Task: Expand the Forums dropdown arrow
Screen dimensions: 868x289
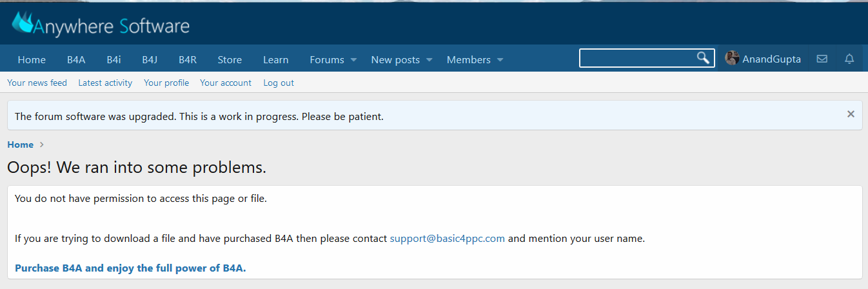Action: [x=353, y=60]
